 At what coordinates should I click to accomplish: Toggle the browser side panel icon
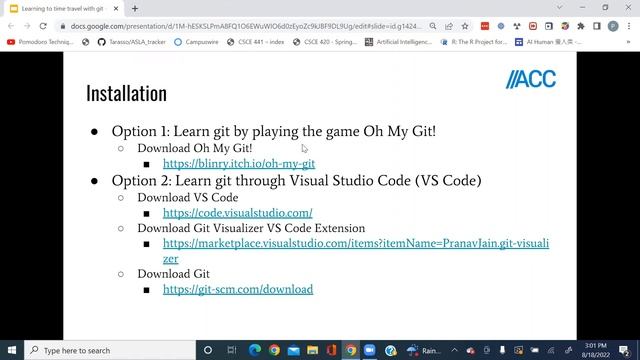pos(597,26)
